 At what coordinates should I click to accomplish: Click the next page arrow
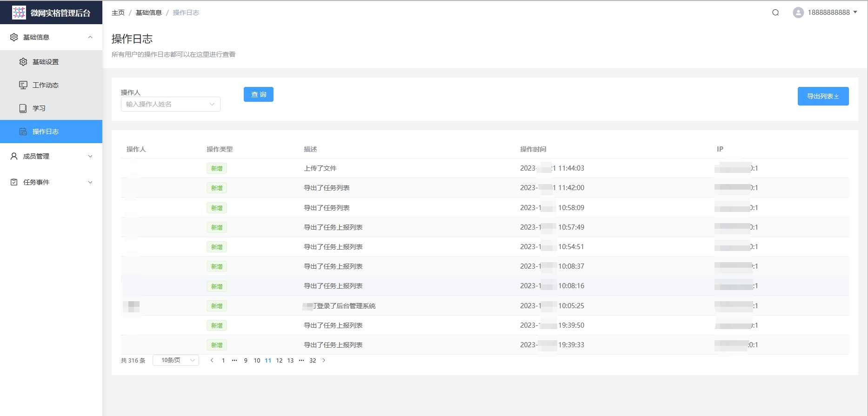pos(324,360)
